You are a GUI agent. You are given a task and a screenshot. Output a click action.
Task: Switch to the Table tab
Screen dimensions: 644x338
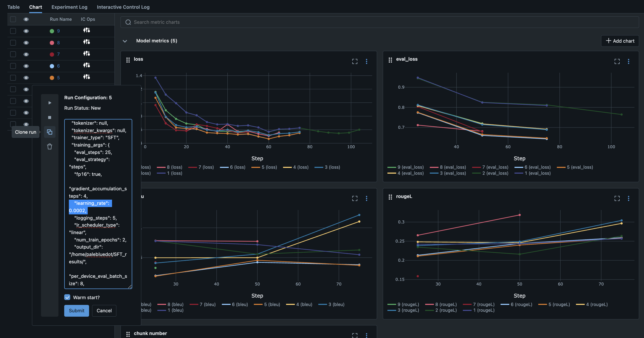tap(13, 7)
